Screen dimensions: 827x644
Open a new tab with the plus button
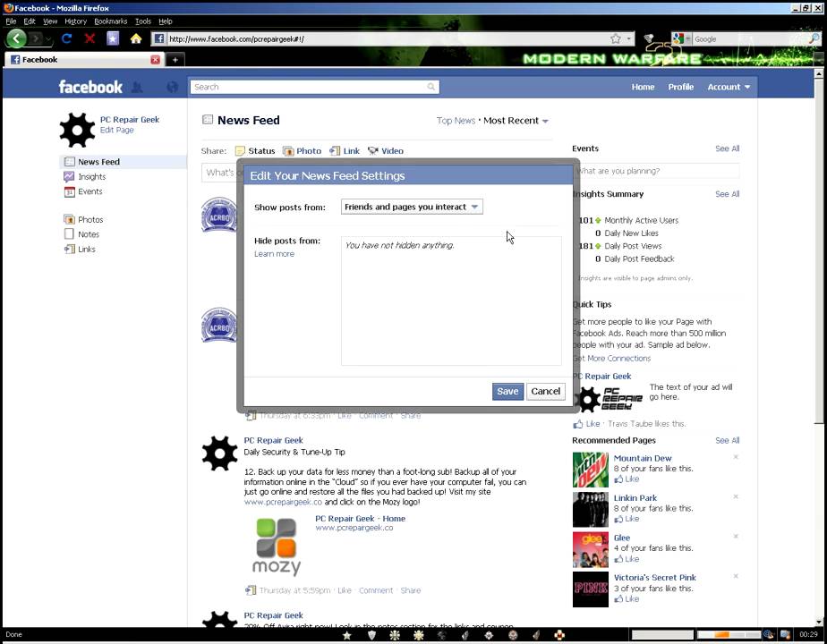click(175, 60)
